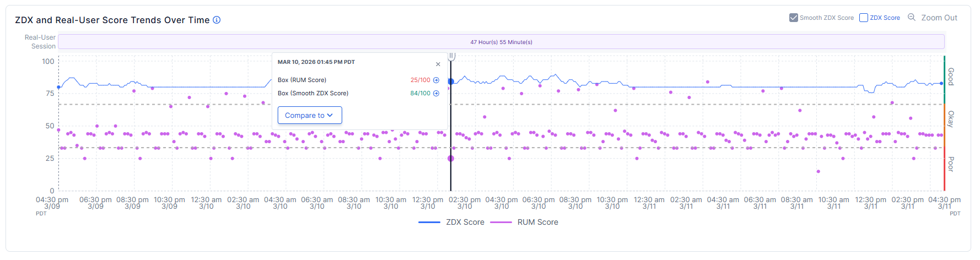Toggle RUM Score legend entry
980x260 pixels.
click(524, 222)
